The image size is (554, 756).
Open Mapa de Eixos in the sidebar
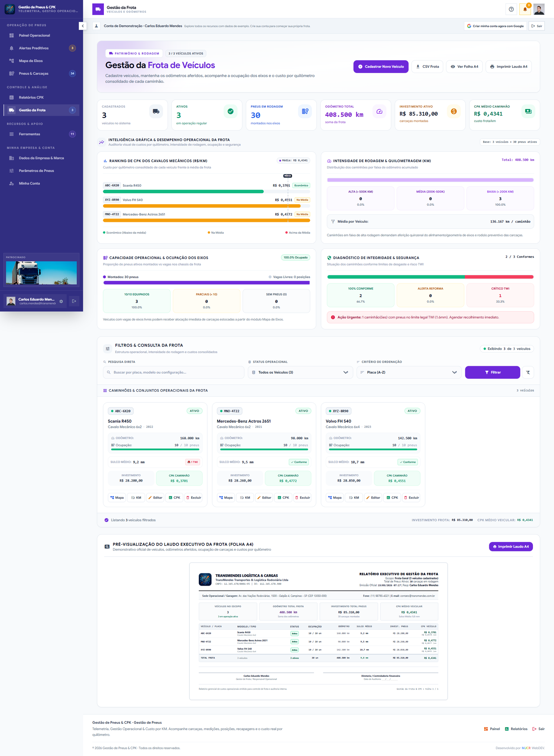tap(42, 61)
